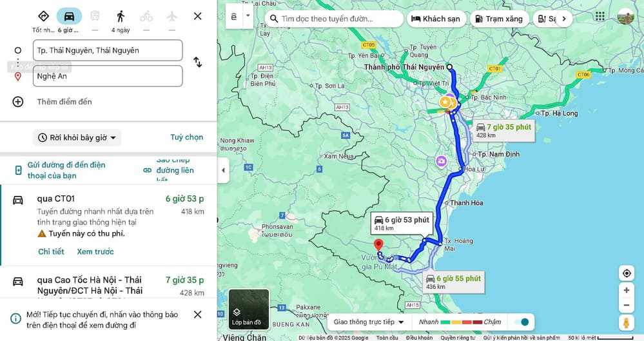Add a stop with the plus icon
The width and height of the screenshot is (644, 341).
click(17, 101)
